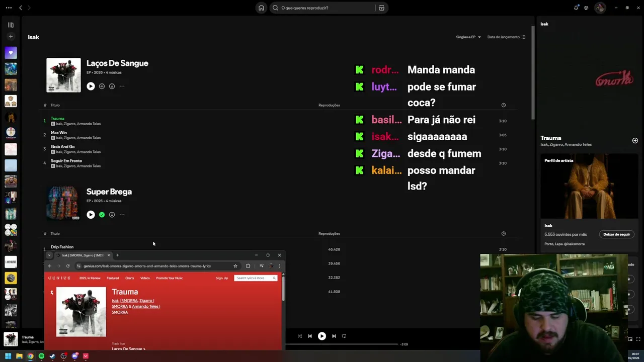The width and height of the screenshot is (644, 362).
Task: Open the Chrome three-dot menu
Action: coord(279,266)
